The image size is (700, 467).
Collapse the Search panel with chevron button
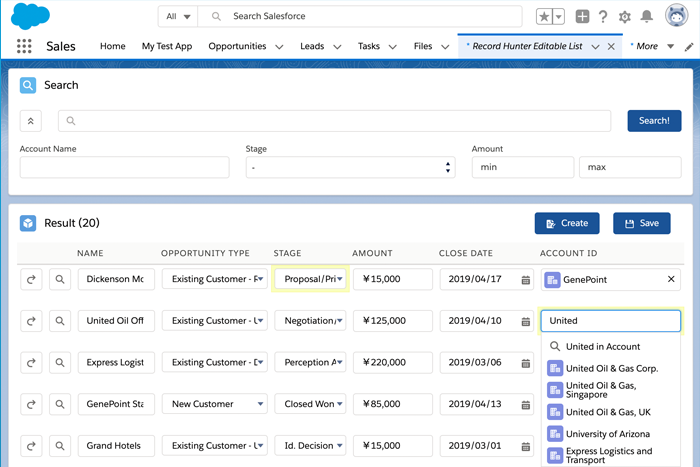pos(31,121)
